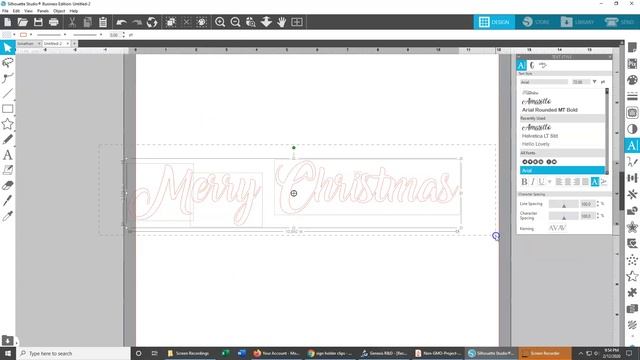
Task: Open the line style dropdown arrow
Action: 65,35
